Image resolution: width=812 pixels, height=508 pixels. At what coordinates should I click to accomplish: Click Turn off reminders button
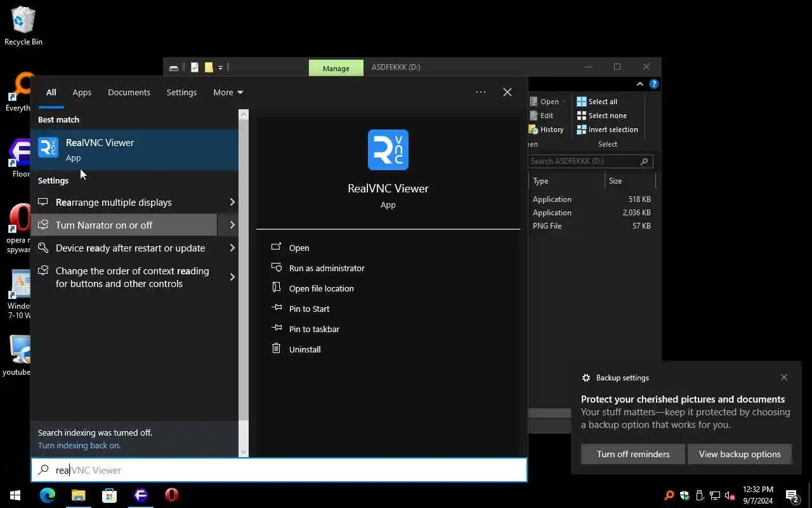click(x=633, y=454)
